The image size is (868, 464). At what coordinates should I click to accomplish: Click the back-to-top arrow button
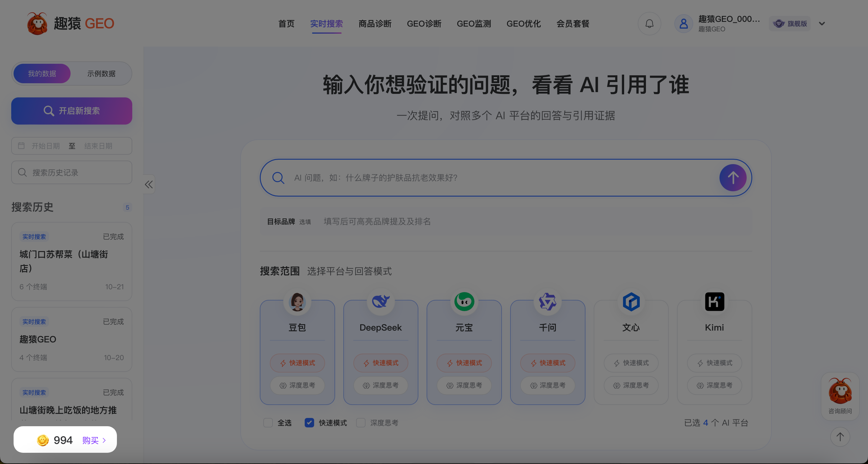(840, 437)
